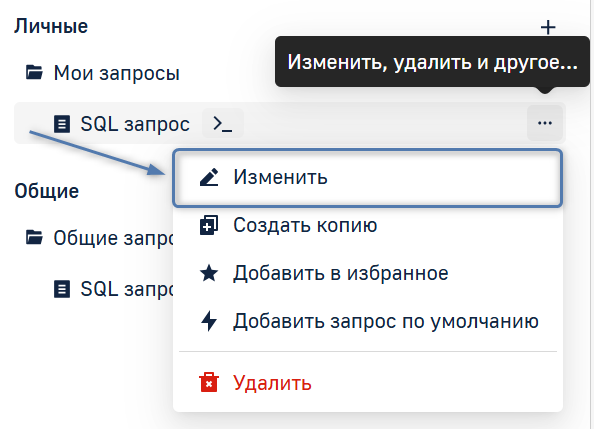The image size is (594, 429).
Task: Select Добавить в избранное option
Action: (x=367, y=273)
